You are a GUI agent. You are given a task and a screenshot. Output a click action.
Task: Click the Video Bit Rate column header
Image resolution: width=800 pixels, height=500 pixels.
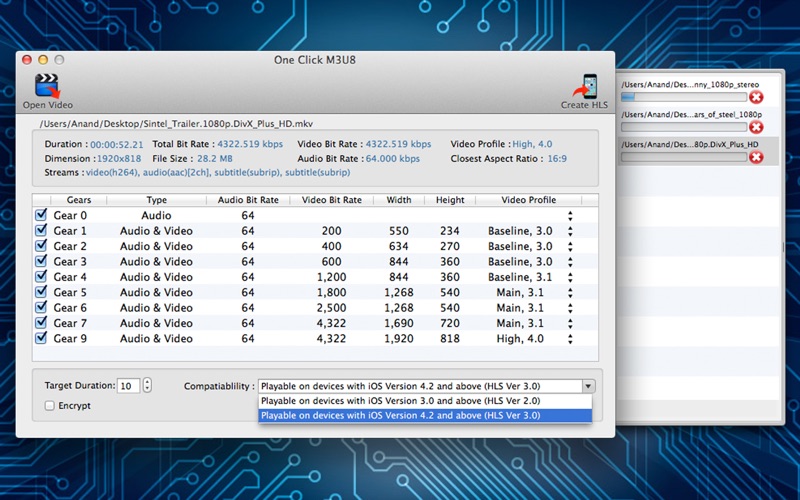332,199
